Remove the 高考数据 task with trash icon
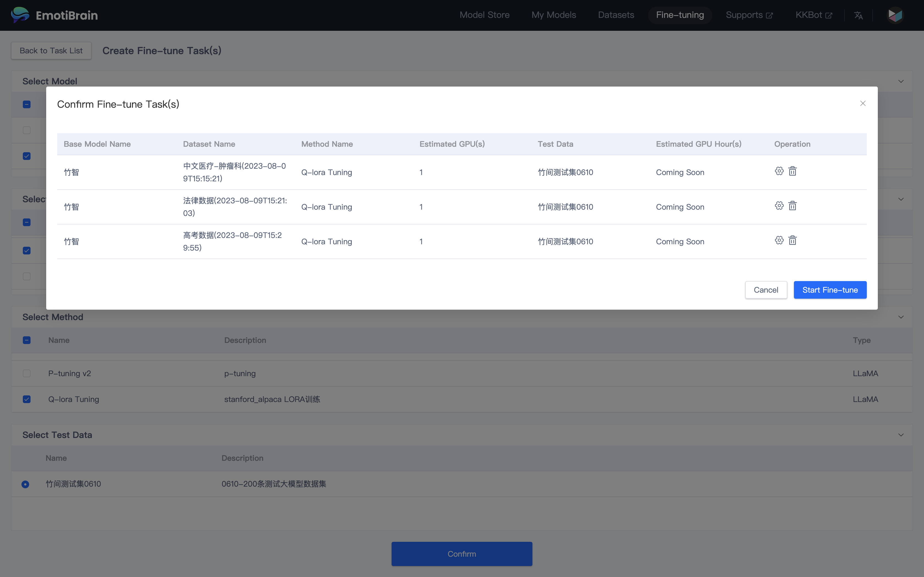The width and height of the screenshot is (924, 577). tap(793, 240)
